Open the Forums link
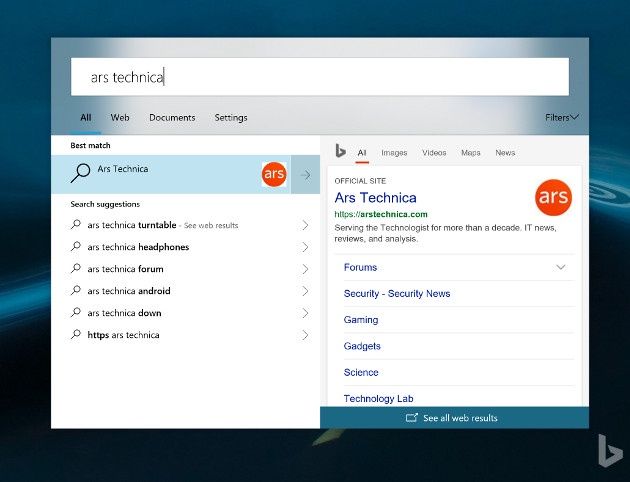The height and width of the screenshot is (482, 630). (x=360, y=268)
